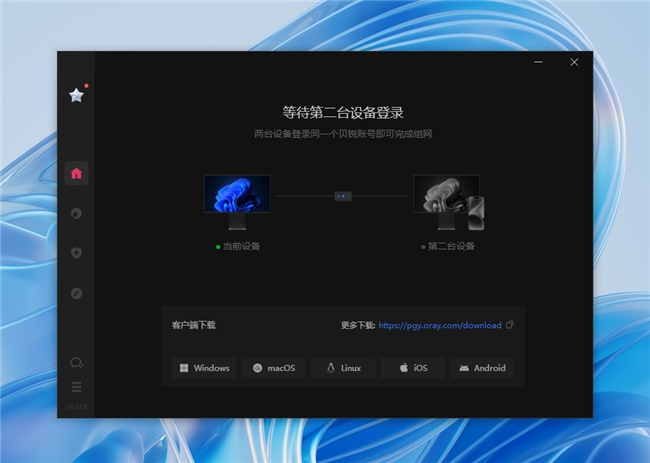
Task: Open the pgy.oray.com/download link
Action: [439, 325]
